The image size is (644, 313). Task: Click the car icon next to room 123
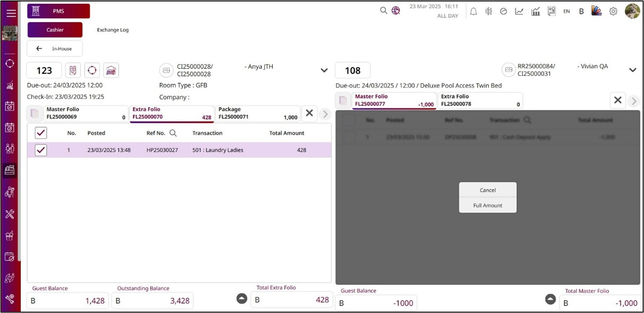click(x=111, y=70)
